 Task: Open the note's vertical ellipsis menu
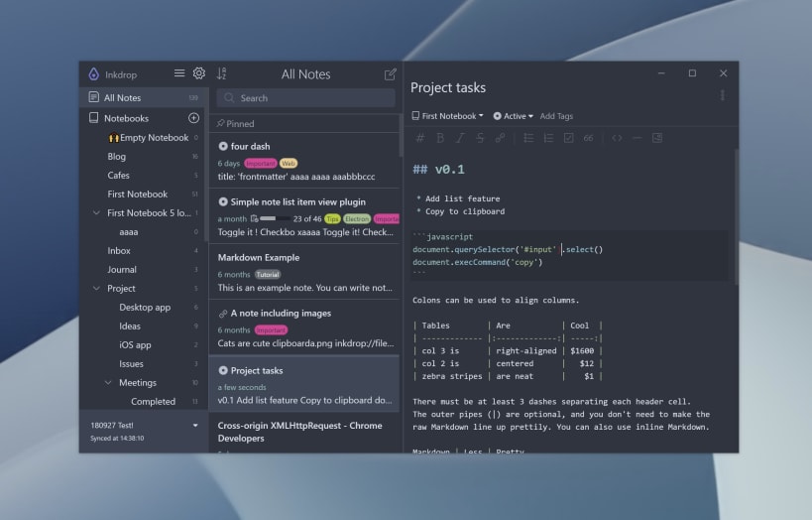pyautogui.click(x=723, y=95)
